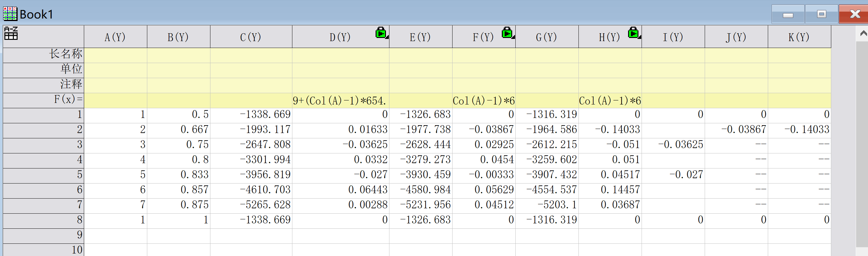The image size is (868, 256).
Task: Select column A(Y) header
Action: click(x=115, y=37)
